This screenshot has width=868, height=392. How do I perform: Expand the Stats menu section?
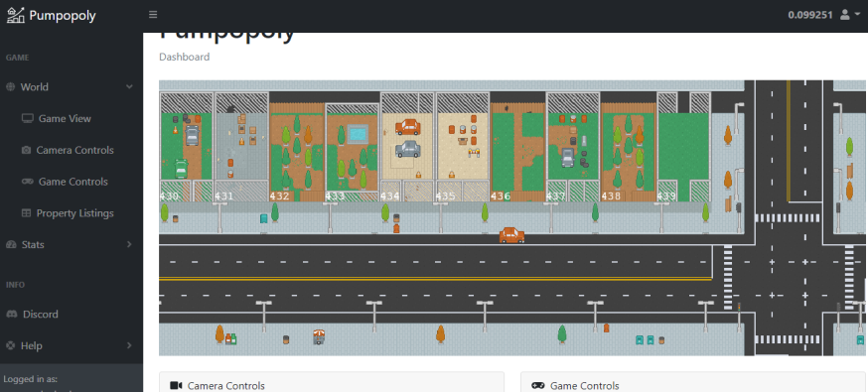[x=72, y=244]
